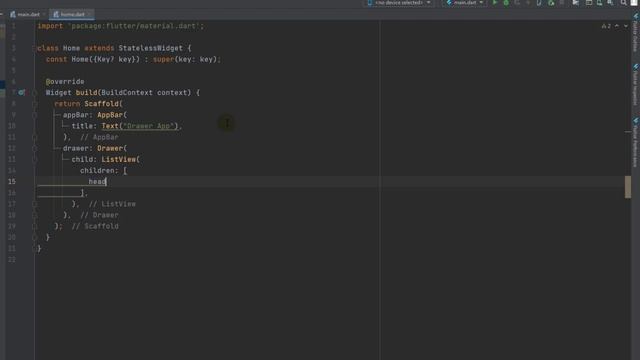Collapse the Home class fold marker
640x360 pixels.
click(35, 48)
